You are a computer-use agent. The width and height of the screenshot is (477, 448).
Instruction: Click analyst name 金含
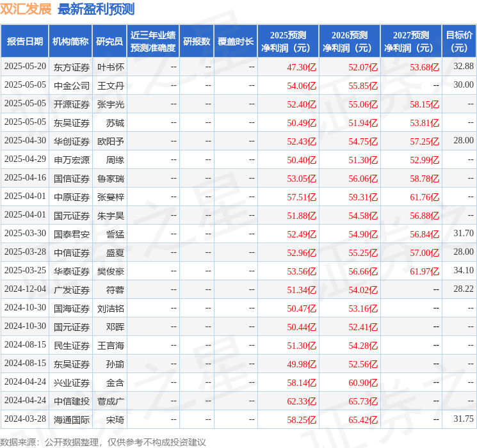coord(115,383)
